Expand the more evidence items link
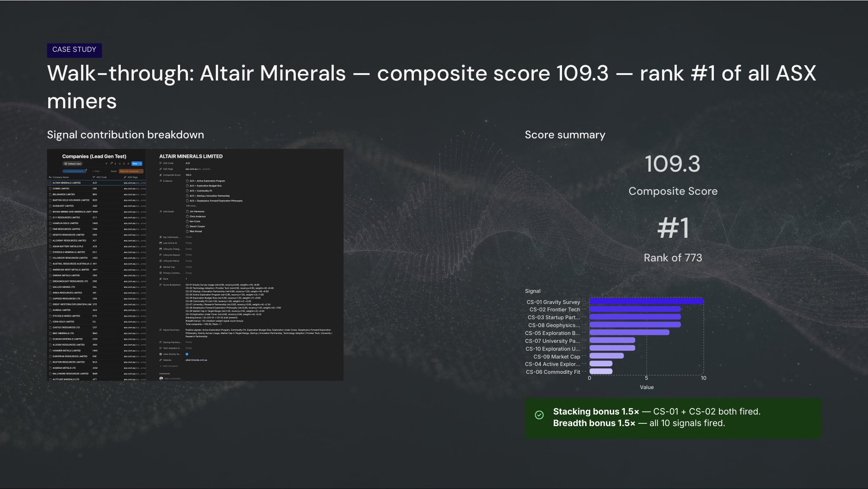The width and height of the screenshot is (868, 489). (x=191, y=206)
